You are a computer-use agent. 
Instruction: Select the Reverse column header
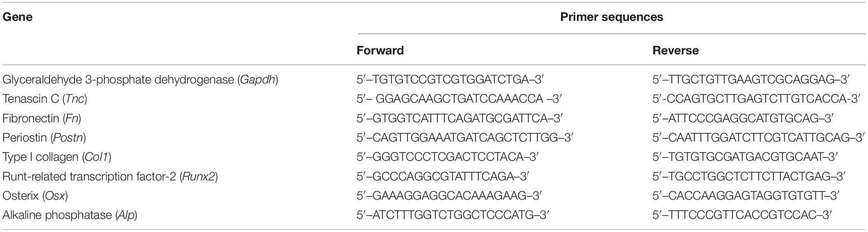(x=676, y=50)
